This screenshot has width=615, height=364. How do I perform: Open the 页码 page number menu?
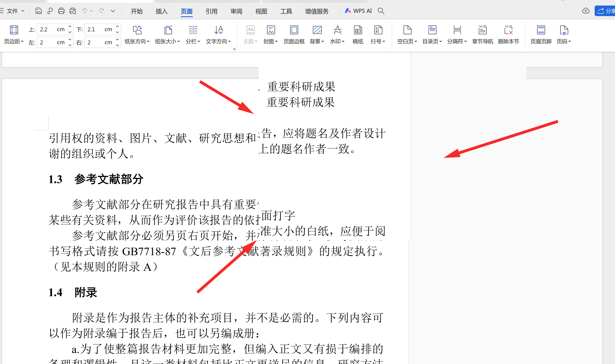[x=564, y=35]
